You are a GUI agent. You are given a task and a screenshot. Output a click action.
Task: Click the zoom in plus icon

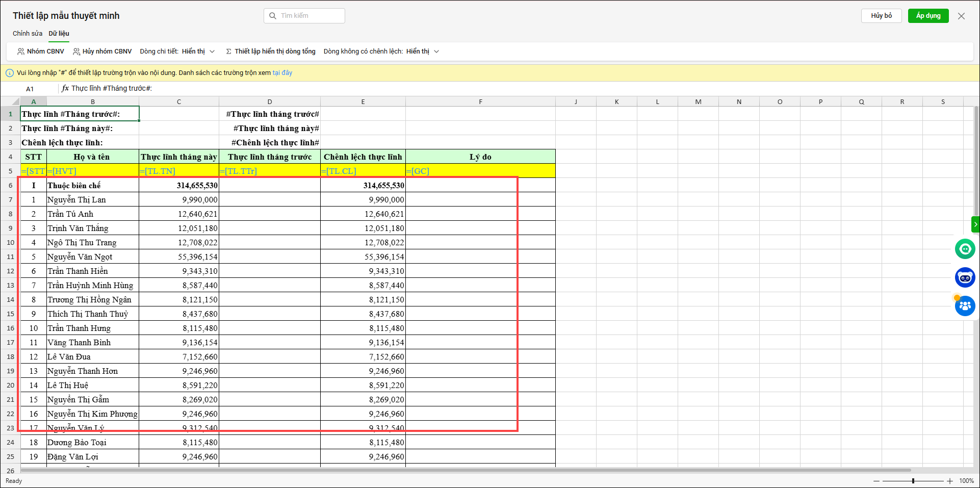(950, 481)
